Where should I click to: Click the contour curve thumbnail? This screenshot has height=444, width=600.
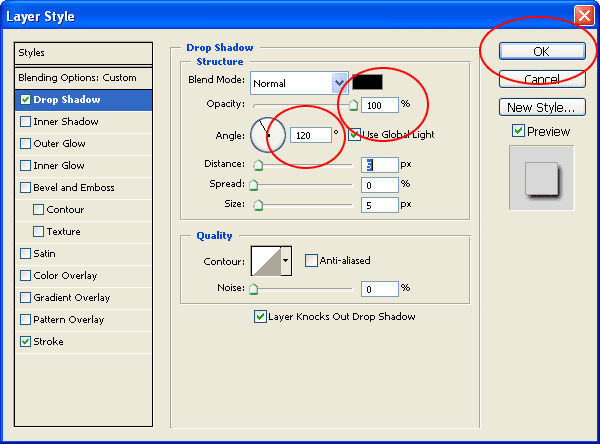tap(266, 261)
